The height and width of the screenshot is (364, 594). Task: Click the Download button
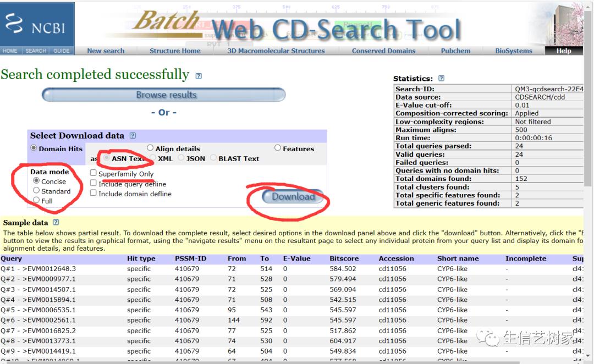tap(293, 197)
